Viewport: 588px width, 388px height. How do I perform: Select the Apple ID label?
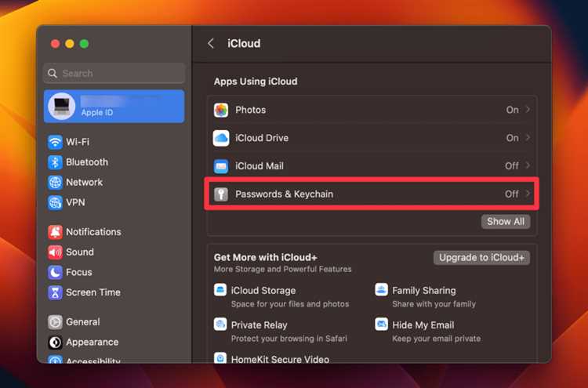click(x=97, y=112)
